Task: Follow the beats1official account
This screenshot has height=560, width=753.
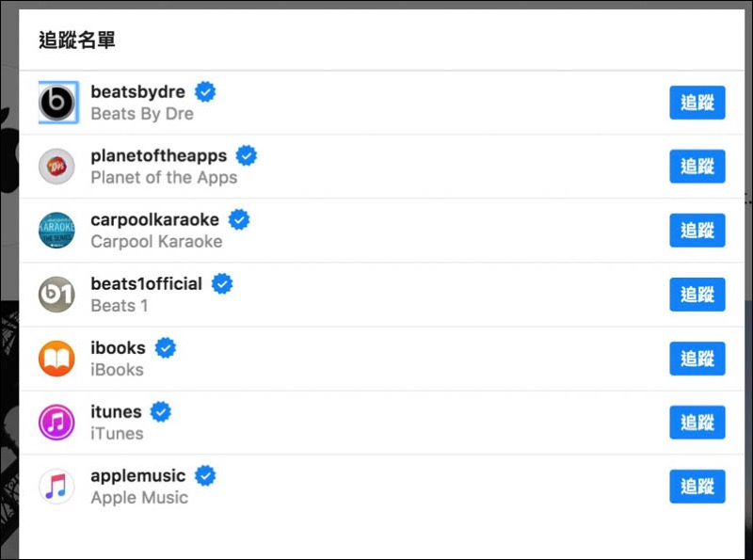Action: [697, 295]
